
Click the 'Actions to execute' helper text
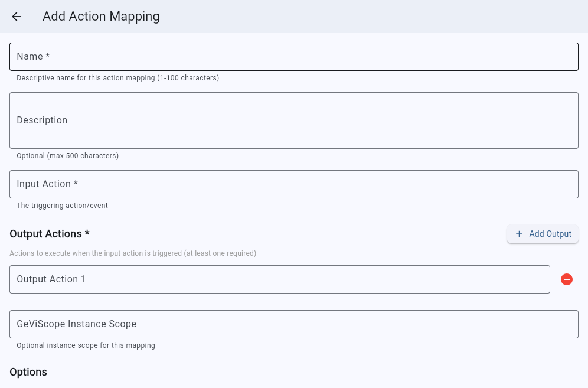pyautogui.click(x=133, y=253)
